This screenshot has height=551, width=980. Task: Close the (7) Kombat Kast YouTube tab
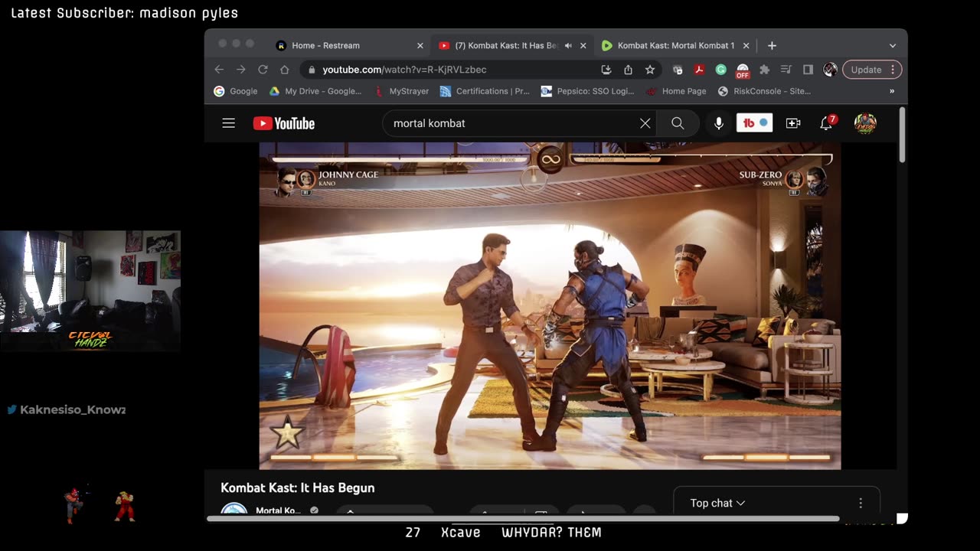pyautogui.click(x=583, y=46)
